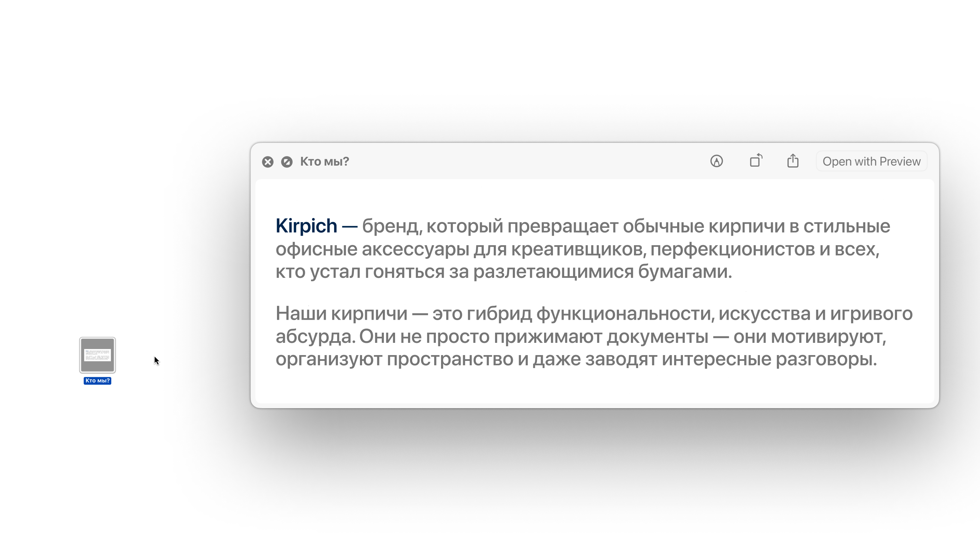The width and height of the screenshot is (980, 551).
Task: Close the Quick Look preview window
Action: click(x=267, y=162)
